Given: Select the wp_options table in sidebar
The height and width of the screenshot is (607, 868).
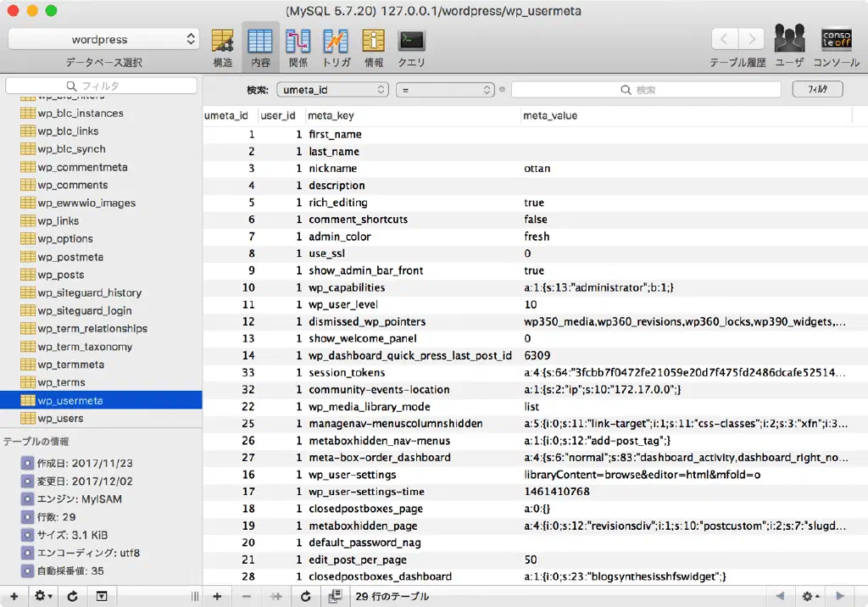Looking at the screenshot, I should (64, 239).
